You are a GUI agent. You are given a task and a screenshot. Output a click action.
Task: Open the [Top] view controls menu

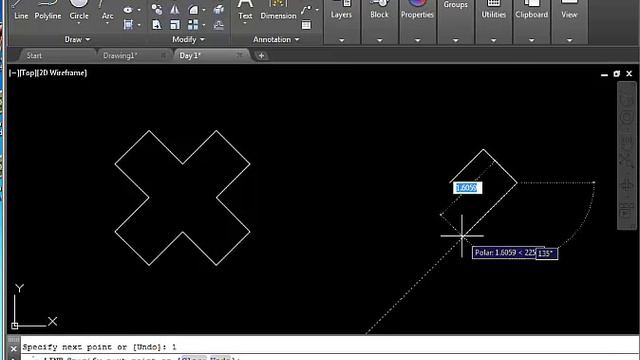pos(27,73)
